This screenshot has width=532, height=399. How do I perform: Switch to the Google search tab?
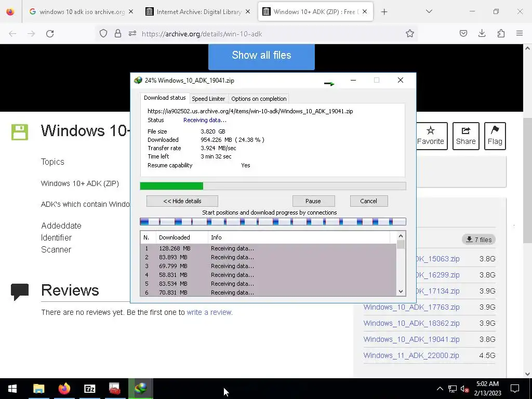click(x=82, y=12)
